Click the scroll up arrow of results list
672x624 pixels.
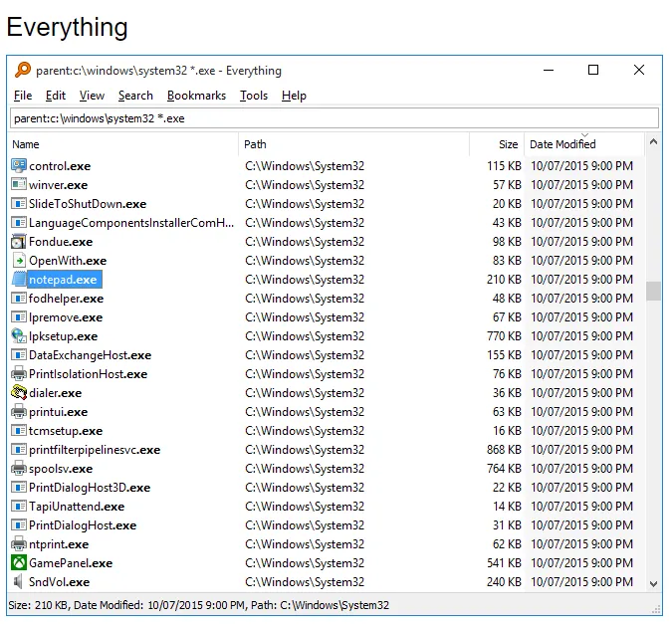[653, 142]
